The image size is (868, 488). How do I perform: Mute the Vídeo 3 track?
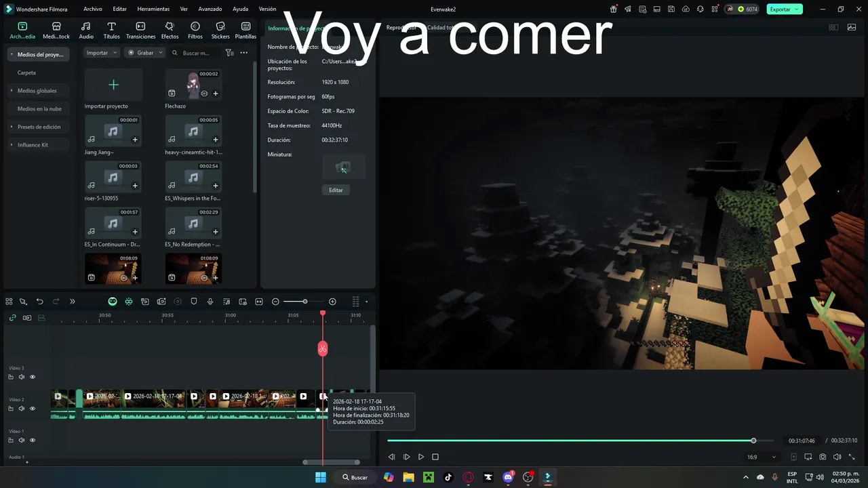pyautogui.click(x=22, y=377)
